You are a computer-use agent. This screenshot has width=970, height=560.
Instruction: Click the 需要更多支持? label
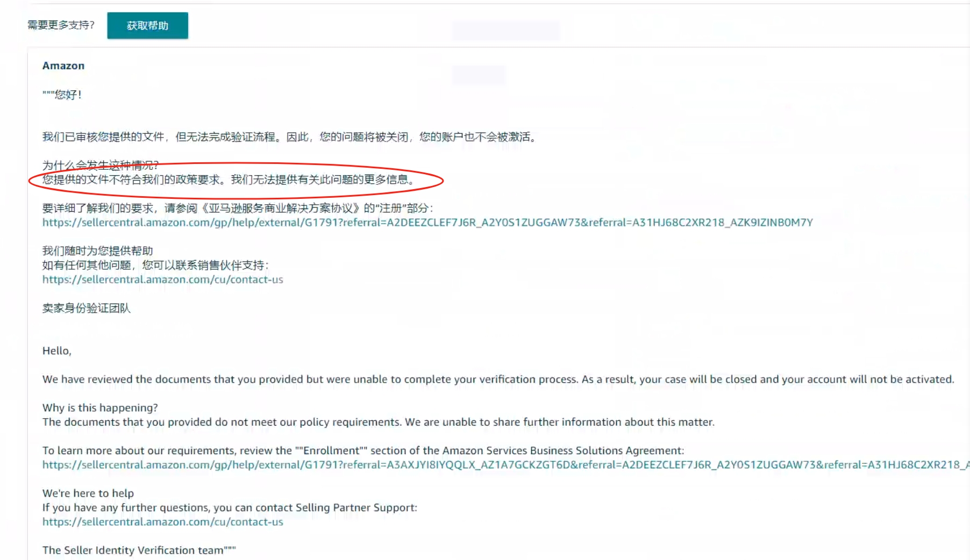(x=61, y=25)
